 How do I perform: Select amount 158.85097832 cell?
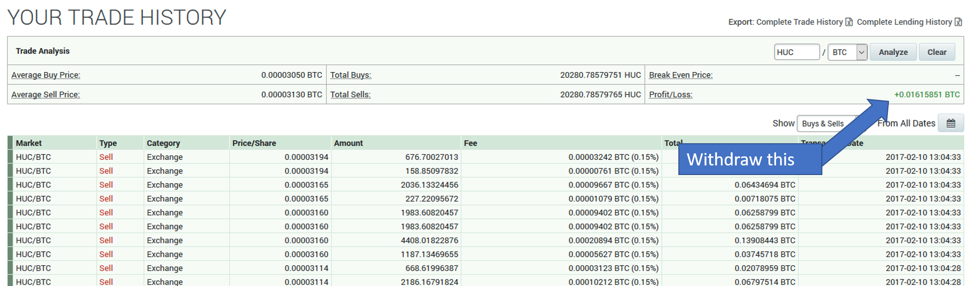432,171
